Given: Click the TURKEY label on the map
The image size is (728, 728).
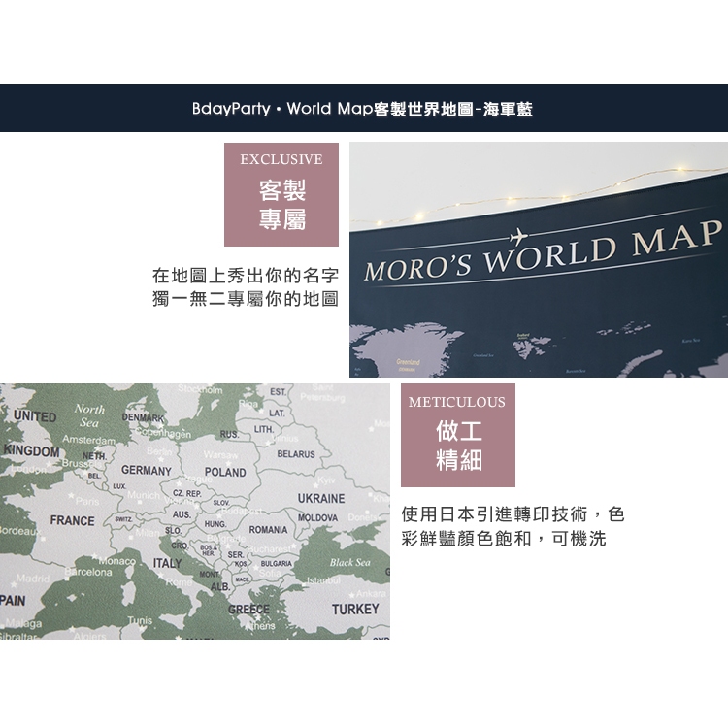Looking at the screenshot, I should tap(355, 610).
